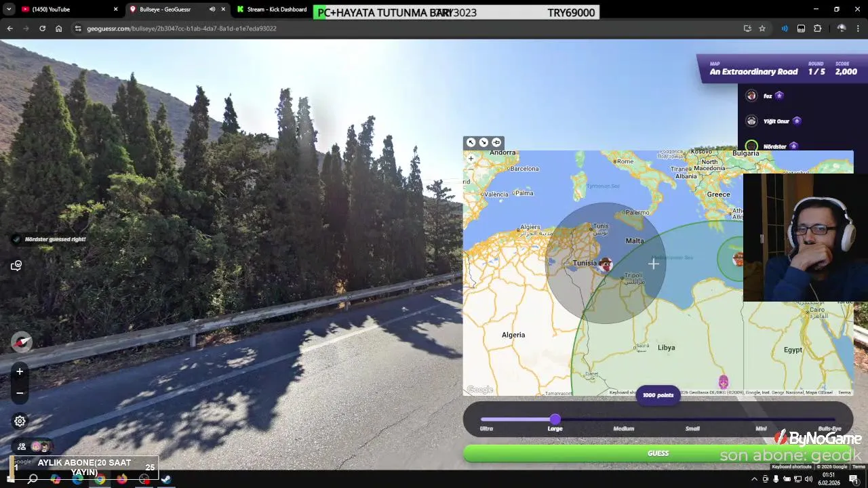Open the blue sound-wave extension icon
This screenshot has width=868, height=488.
click(785, 28)
